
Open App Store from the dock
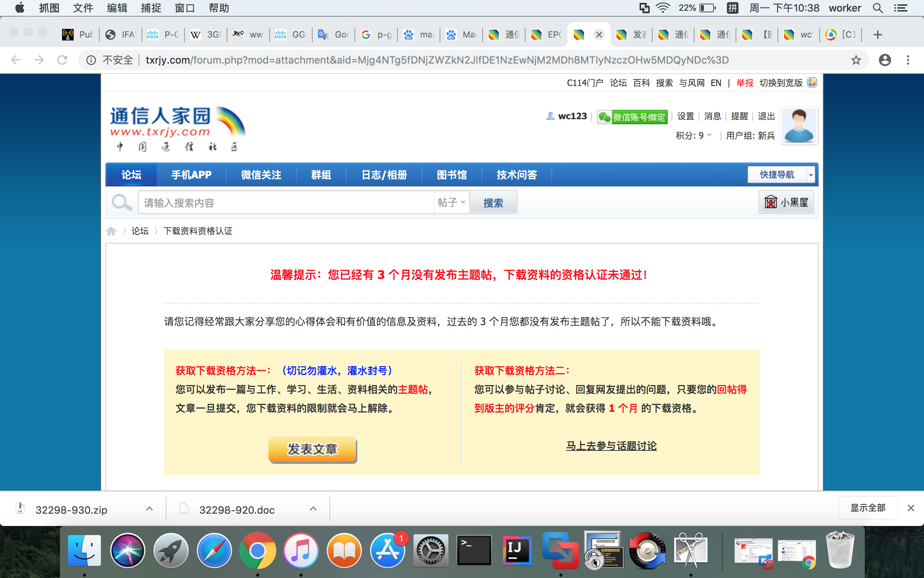pyautogui.click(x=387, y=551)
